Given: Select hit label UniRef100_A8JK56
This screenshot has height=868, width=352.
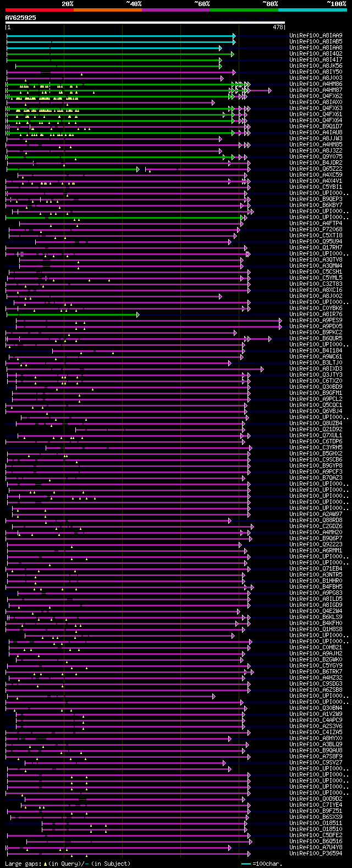Looking at the screenshot, I should pyautogui.click(x=316, y=66).
